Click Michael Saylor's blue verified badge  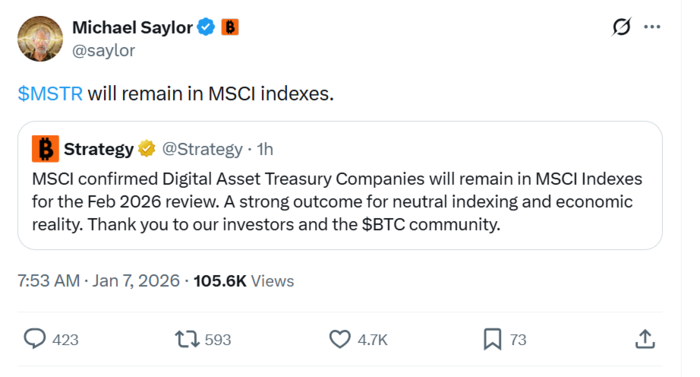(206, 27)
